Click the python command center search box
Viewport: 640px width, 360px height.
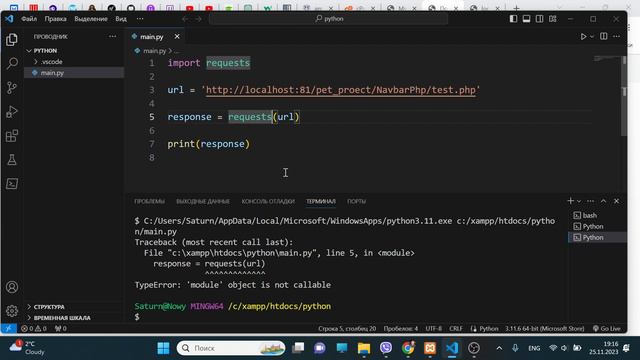(329, 19)
